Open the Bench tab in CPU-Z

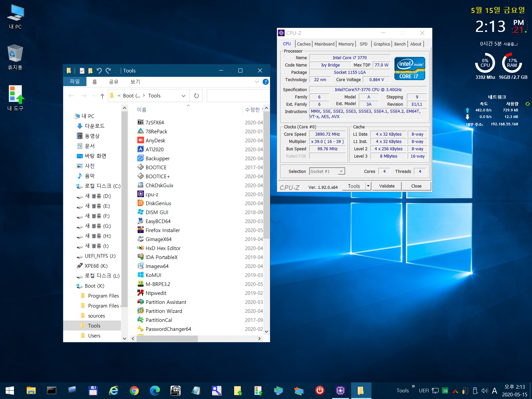tap(400, 44)
